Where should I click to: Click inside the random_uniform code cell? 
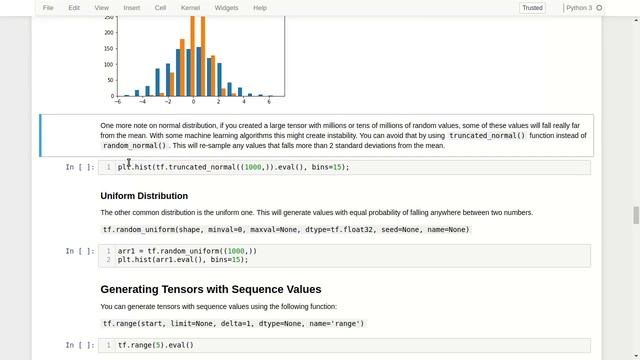[344, 256]
